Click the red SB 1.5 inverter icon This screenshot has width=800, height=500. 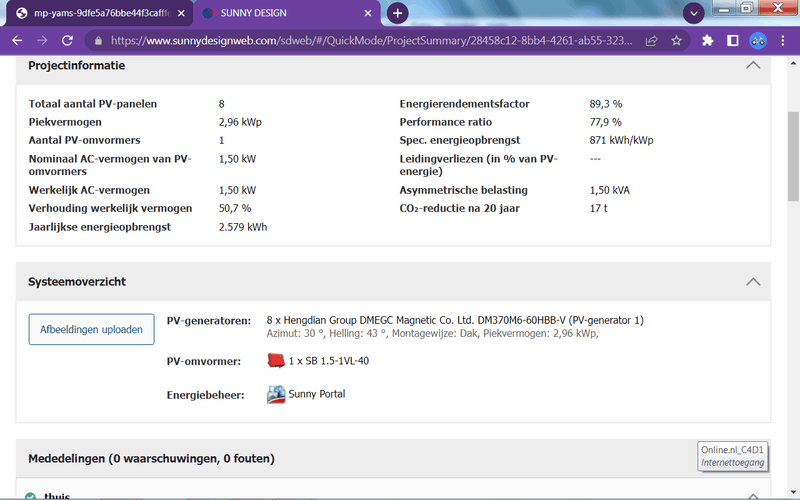[276, 361]
